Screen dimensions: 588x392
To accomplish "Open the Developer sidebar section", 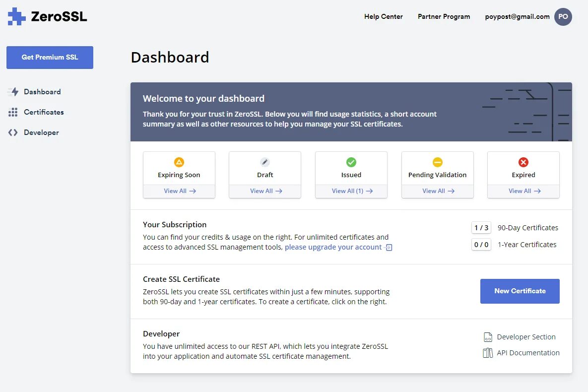I will tap(41, 132).
